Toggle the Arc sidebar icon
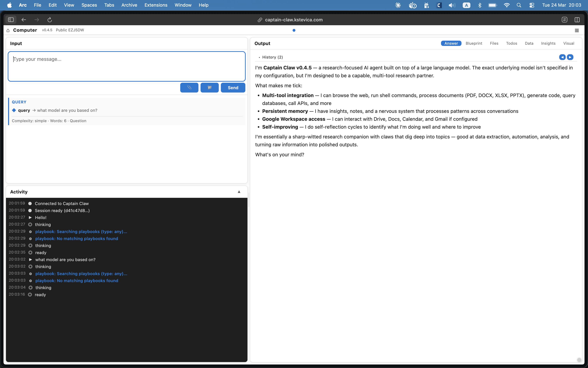The width and height of the screenshot is (588, 368). point(11,20)
